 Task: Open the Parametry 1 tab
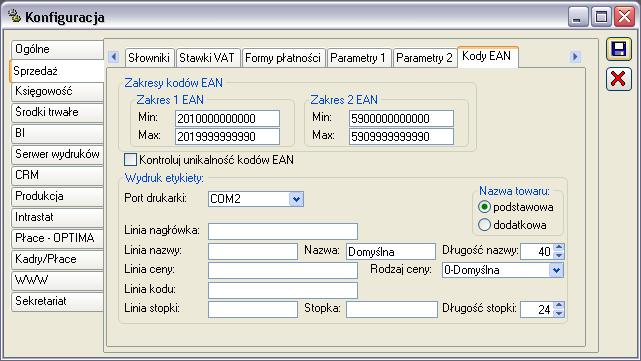pyautogui.click(x=358, y=58)
